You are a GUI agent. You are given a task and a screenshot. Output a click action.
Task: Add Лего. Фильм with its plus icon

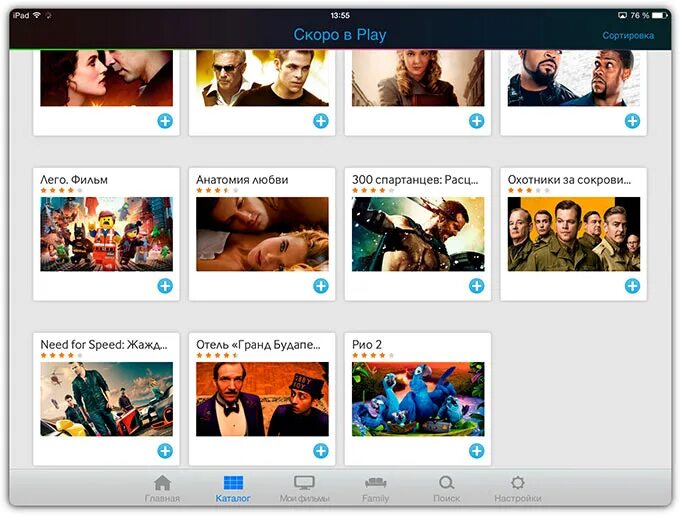point(165,286)
